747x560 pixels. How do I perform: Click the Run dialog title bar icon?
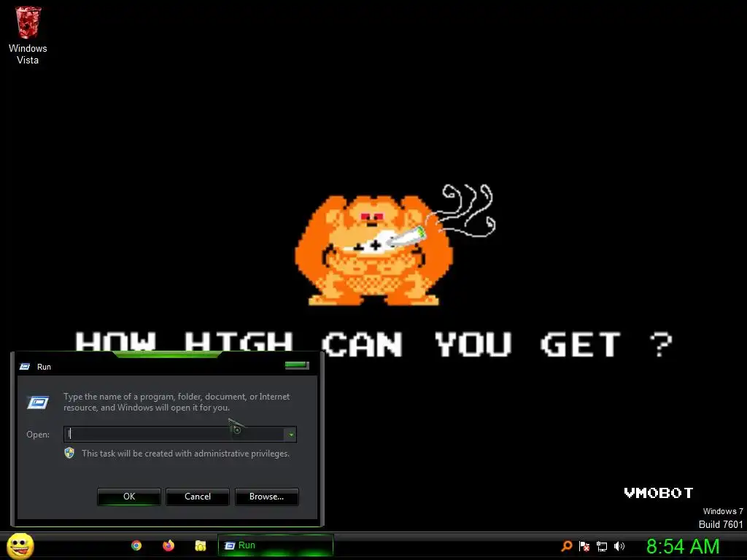25,366
